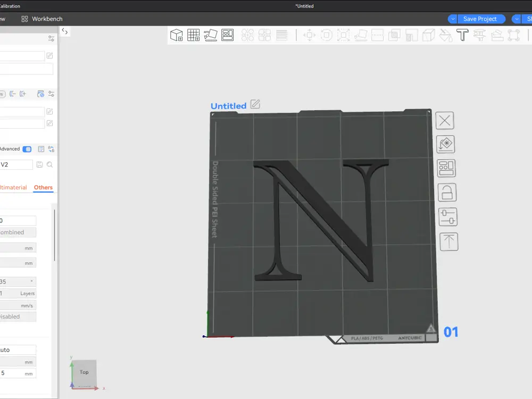Open the dropdown showing 'uto'
The height and width of the screenshot is (399, 532).
coord(18,350)
